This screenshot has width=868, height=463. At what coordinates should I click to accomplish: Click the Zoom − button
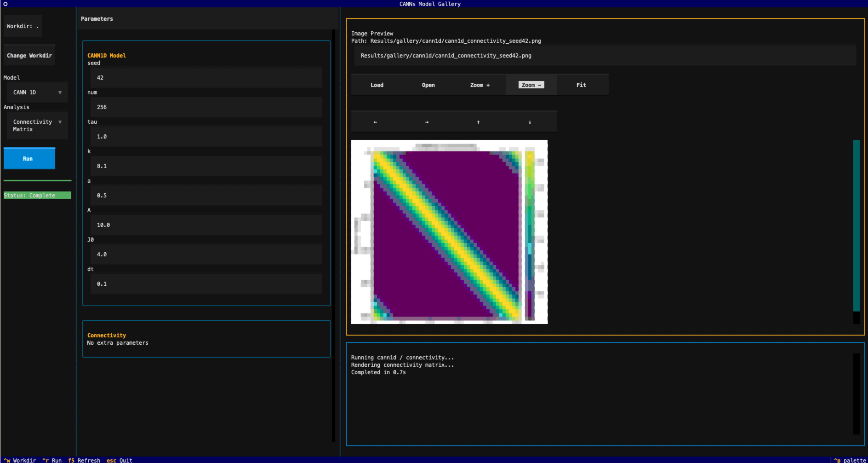pyautogui.click(x=531, y=85)
